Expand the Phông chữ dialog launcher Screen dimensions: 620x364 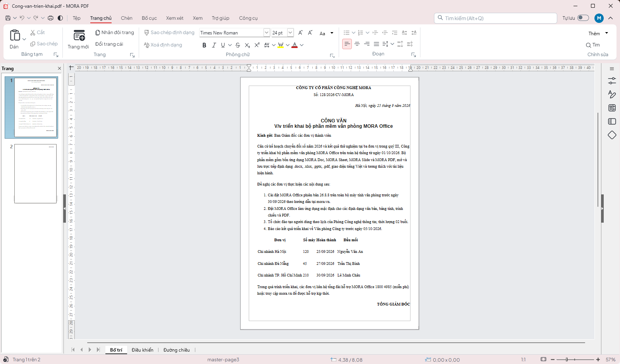332,56
